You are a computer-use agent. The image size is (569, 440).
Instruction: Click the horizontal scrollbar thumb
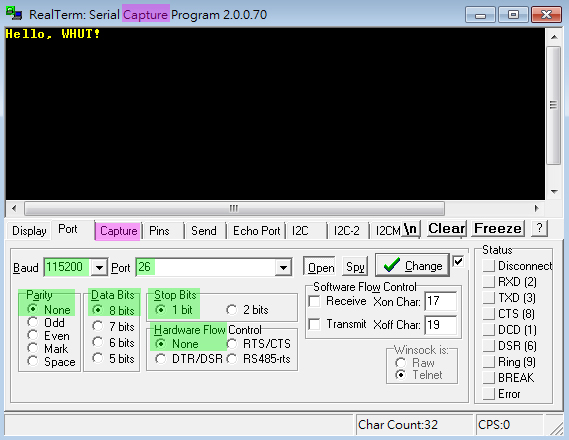(234, 208)
